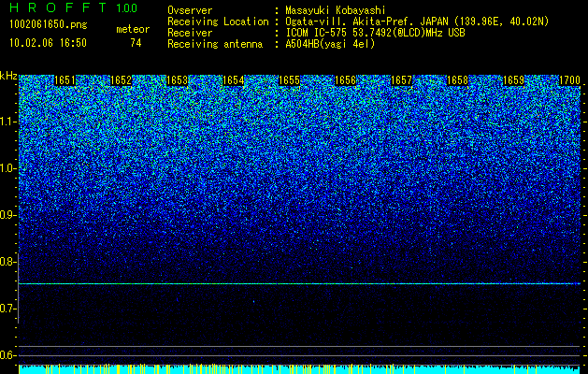The image size is (588, 374).
Task: Click the HROFFT 1.0.0 title text
Action: pos(74,7)
